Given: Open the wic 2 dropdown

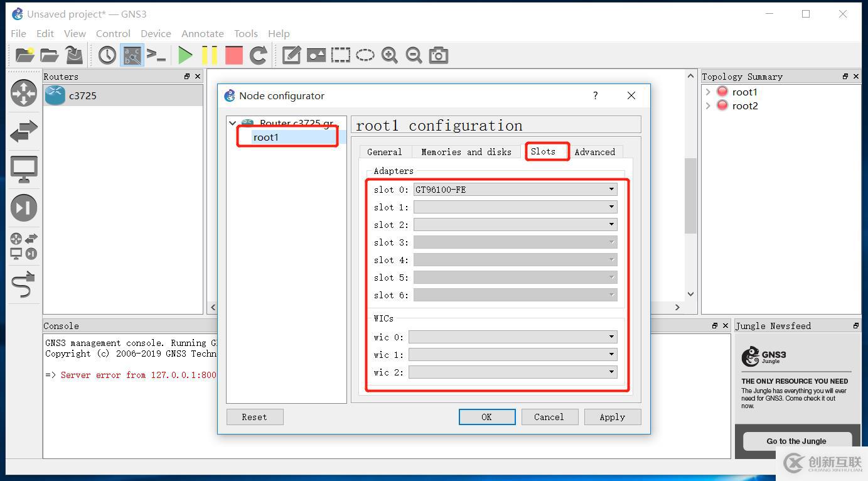Looking at the screenshot, I should pos(513,372).
